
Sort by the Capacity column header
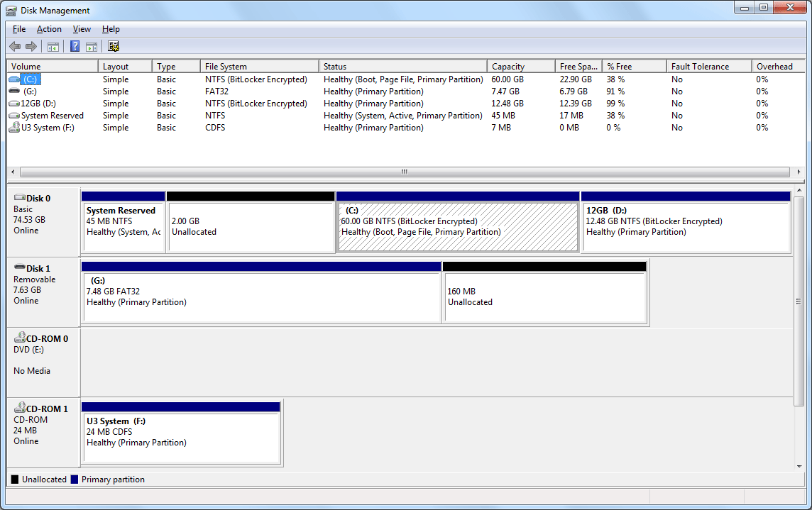point(521,66)
